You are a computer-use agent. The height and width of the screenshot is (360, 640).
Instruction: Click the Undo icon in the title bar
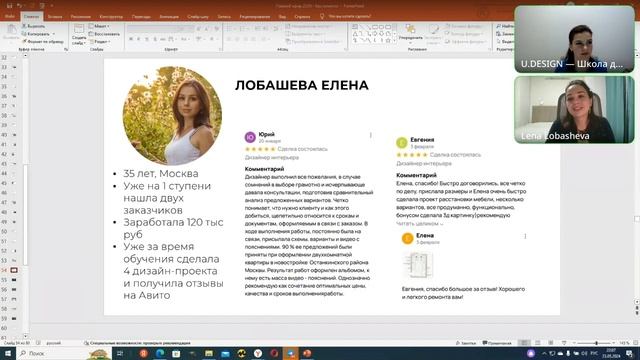tap(20, 6)
